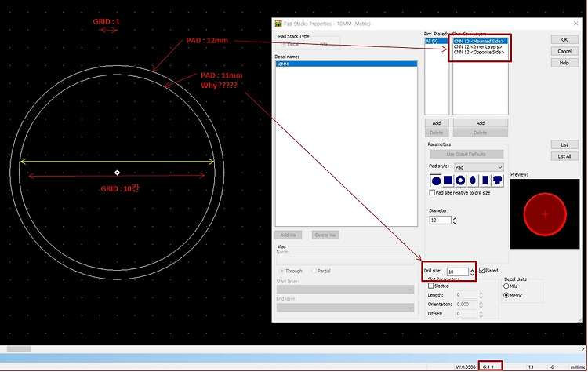The image size is (588, 372).
Task: Select 10MM in Decal name list
Action: click(347, 64)
